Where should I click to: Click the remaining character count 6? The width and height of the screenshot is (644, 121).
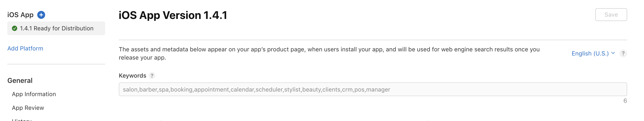click(x=625, y=101)
